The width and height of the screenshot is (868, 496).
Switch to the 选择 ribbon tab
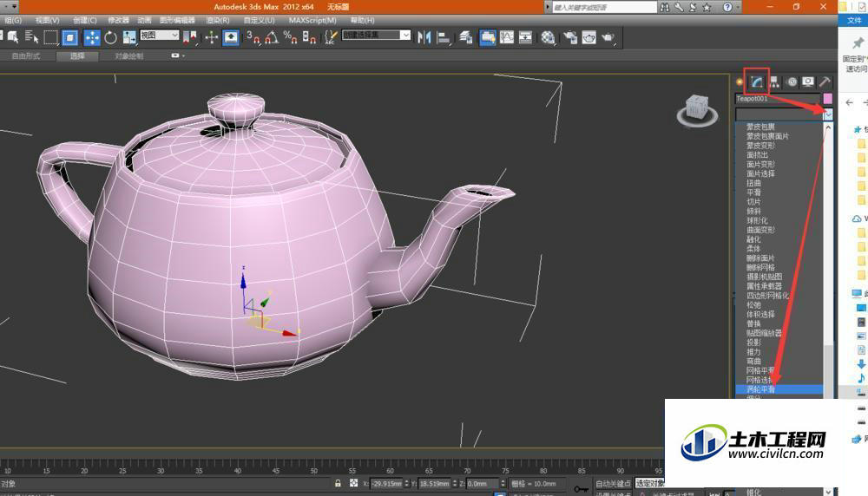77,55
